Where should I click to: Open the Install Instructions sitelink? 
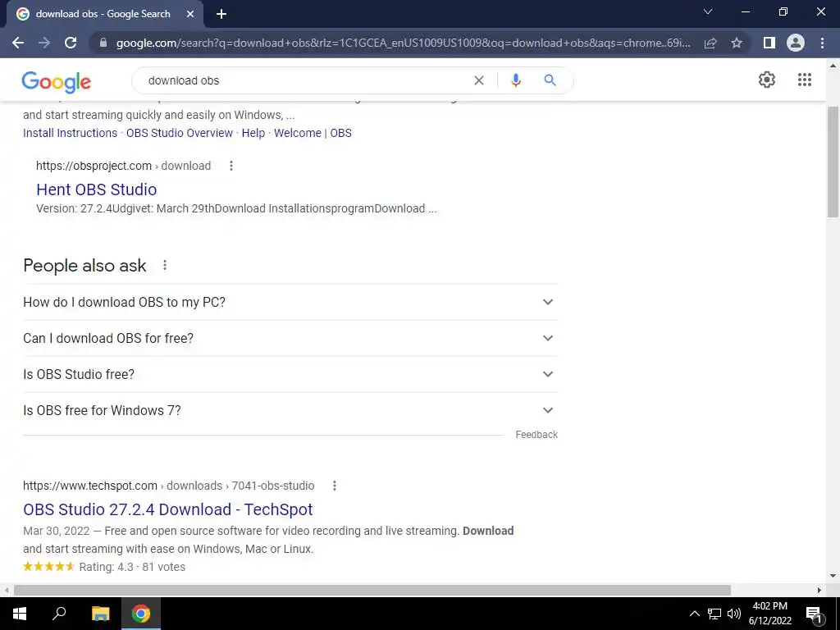71,133
